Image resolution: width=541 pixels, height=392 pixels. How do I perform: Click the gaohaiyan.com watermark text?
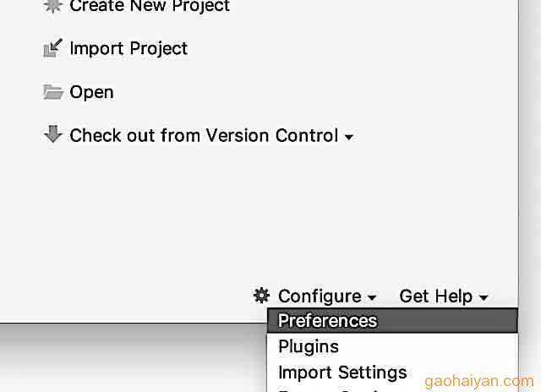pos(479,382)
